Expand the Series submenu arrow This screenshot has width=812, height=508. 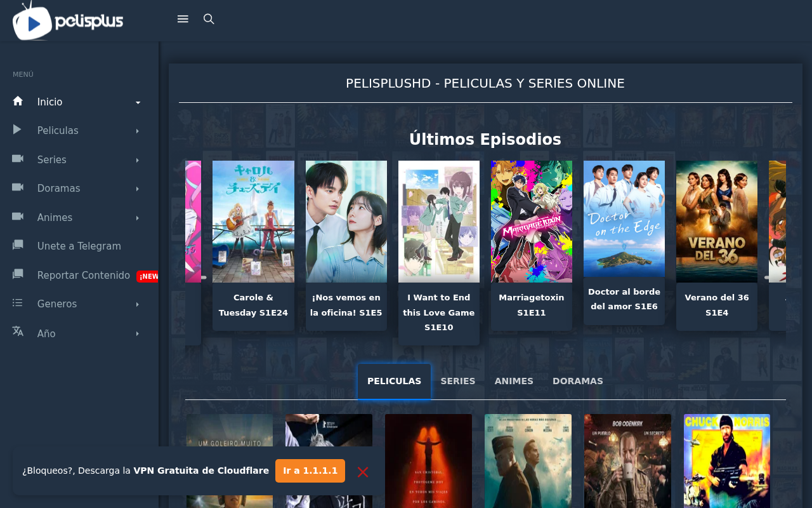coord(138,160)
